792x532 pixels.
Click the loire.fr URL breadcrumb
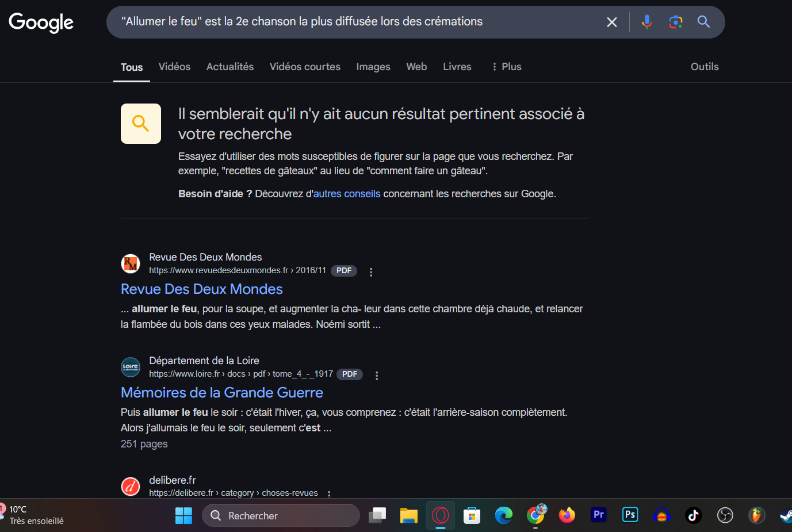point(241,374)
